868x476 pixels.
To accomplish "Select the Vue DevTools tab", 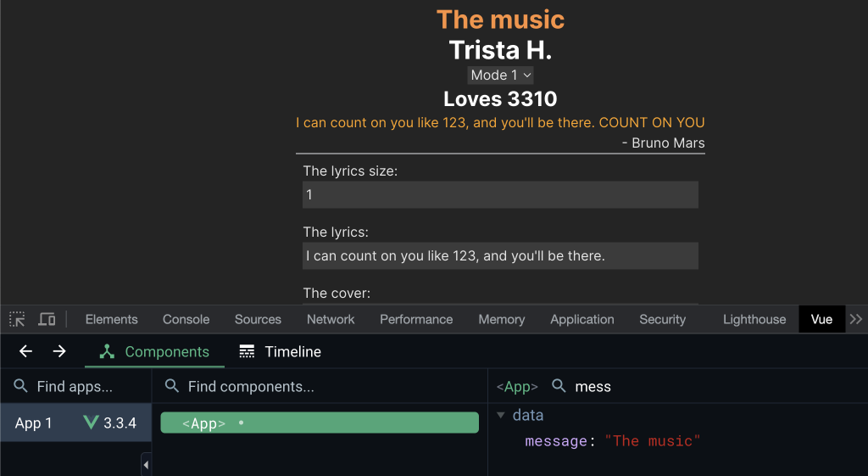I will pyautogui.click(x=821, y=319).
